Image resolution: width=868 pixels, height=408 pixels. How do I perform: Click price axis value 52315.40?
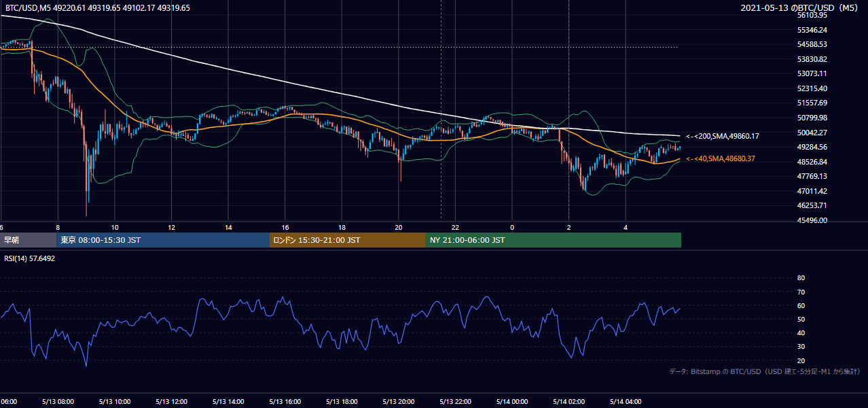pyautogui.click(x=812, y=88)
